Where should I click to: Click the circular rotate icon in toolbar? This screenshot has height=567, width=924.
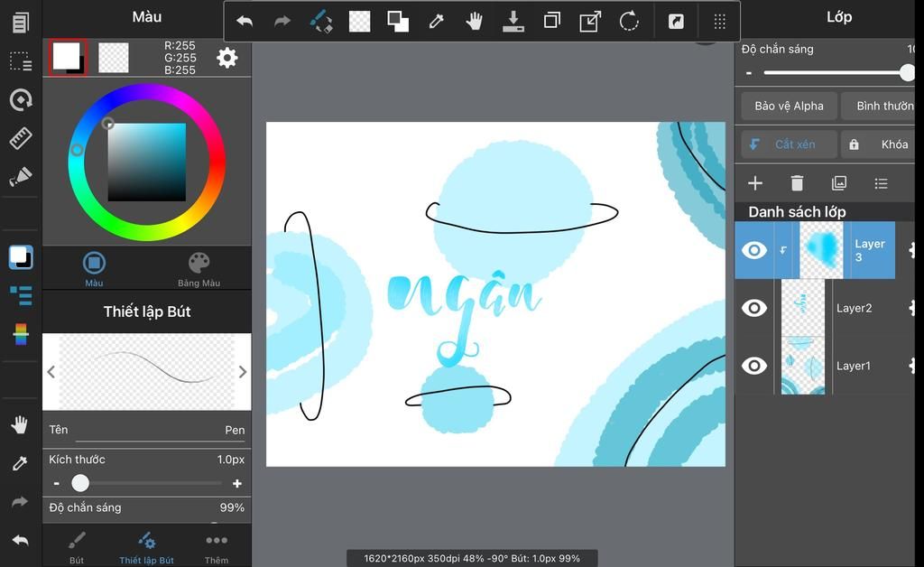(629, 22)
